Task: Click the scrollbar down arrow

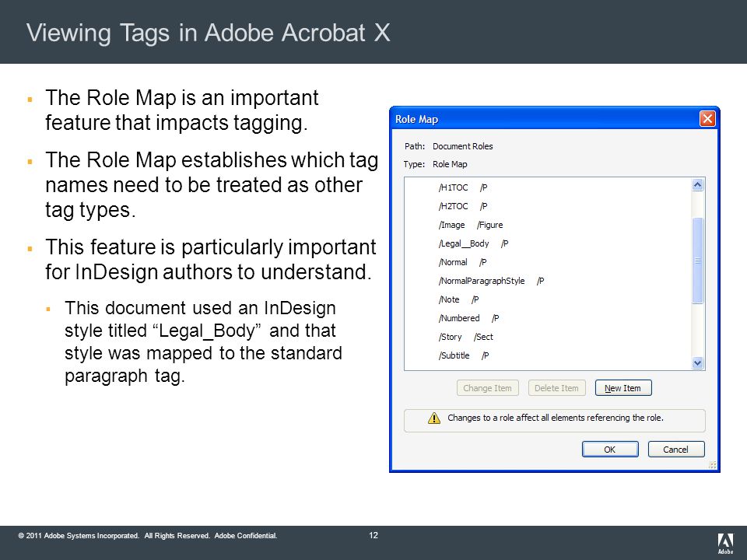Action: (697, 363)
